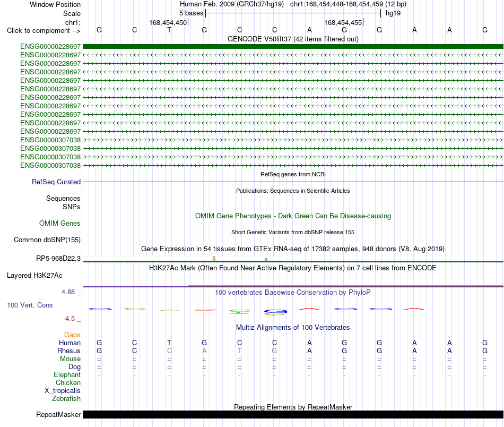The height and width of the screenshot is (427, 504).
Task: Open 'RefSeq genes from NCBI' track title
Action: pos(293,174)
